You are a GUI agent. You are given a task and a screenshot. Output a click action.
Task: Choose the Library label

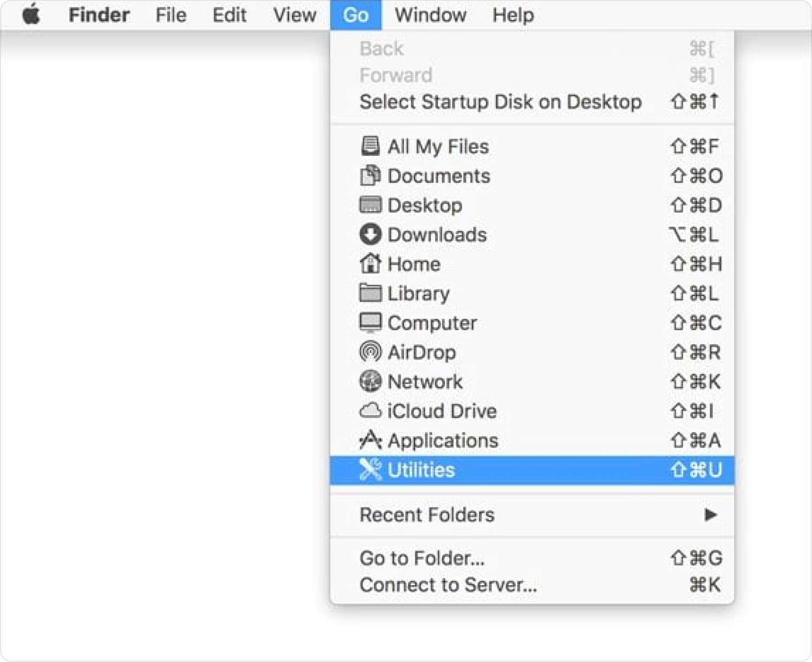tap(418, 293)
